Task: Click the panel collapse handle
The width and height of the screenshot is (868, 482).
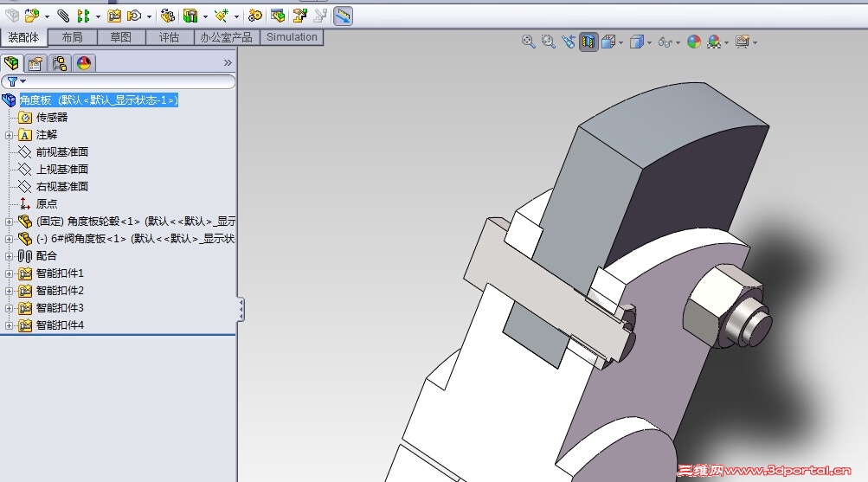Action: click(241, 309)
